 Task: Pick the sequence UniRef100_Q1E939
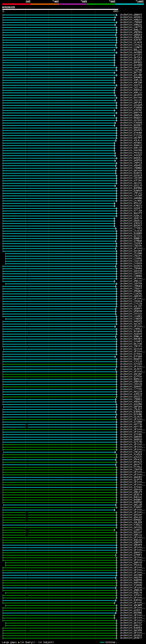131,271
